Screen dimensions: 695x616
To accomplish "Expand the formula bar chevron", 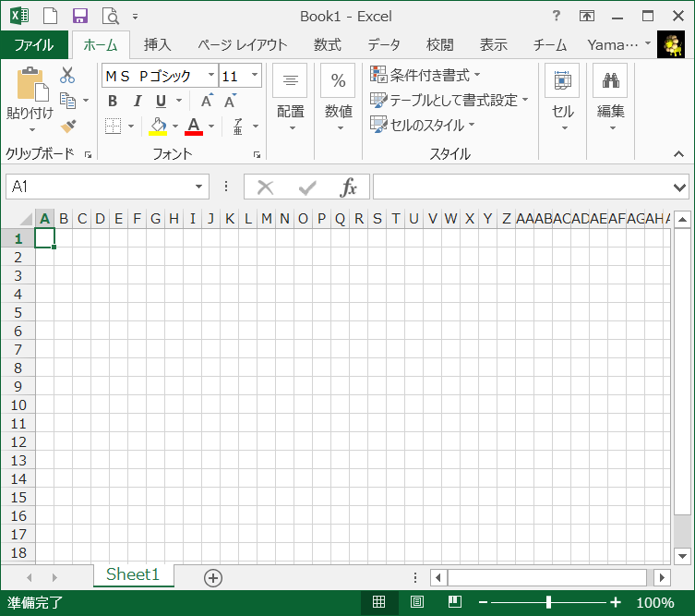I will (x=679, y=187).
